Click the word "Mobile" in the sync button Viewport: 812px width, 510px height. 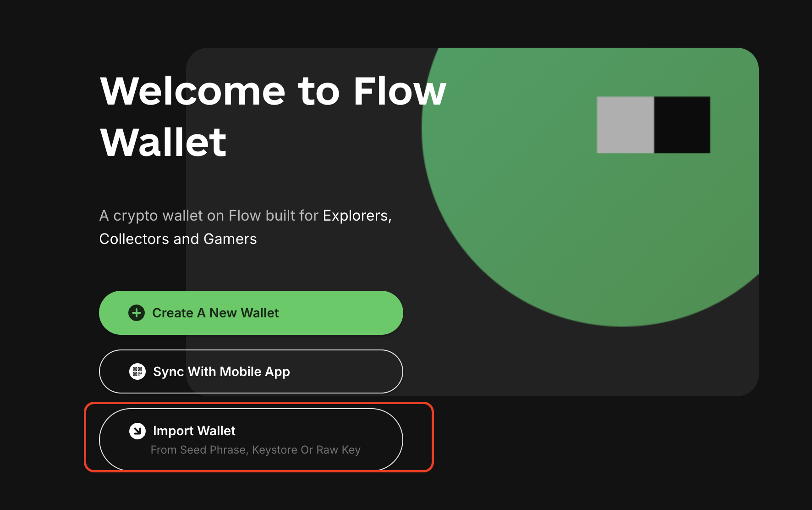(x=241, y=371)
